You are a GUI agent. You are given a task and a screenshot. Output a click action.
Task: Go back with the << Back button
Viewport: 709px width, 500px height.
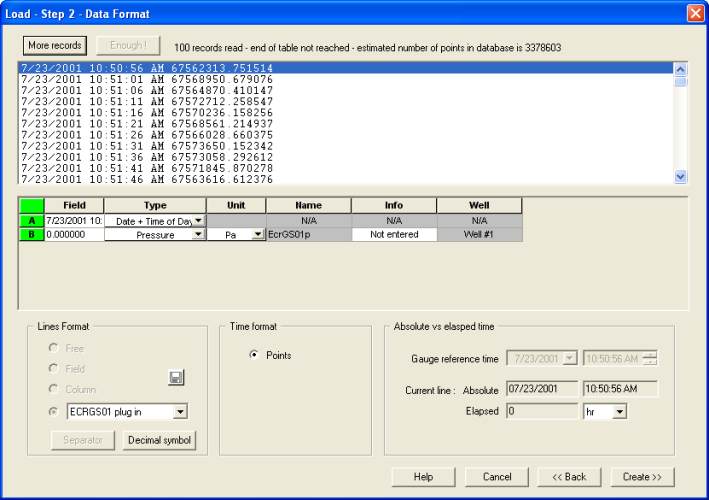pos(570,477)
